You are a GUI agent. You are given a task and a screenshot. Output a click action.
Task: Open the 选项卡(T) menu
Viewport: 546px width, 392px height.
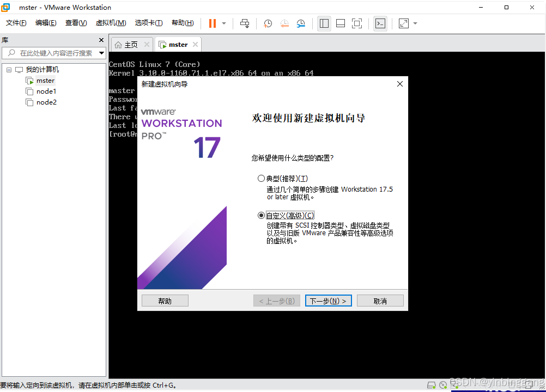click(x=149, y=23)
